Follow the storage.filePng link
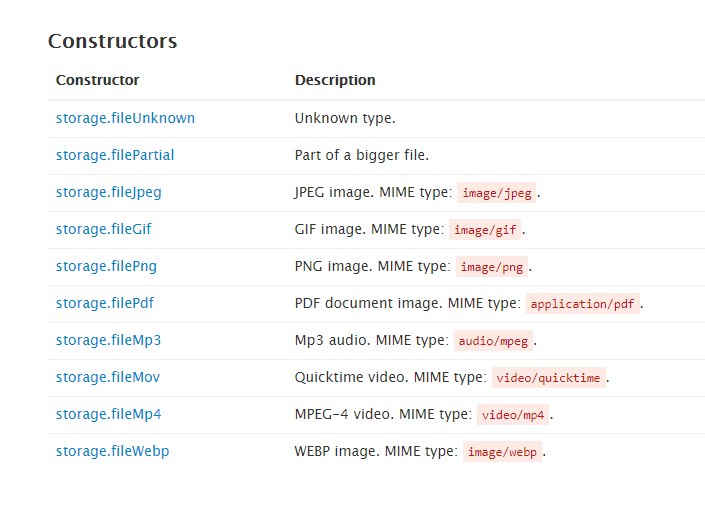Screen dimensions: 705x509 pyautogui.click(x=106, y=266)
